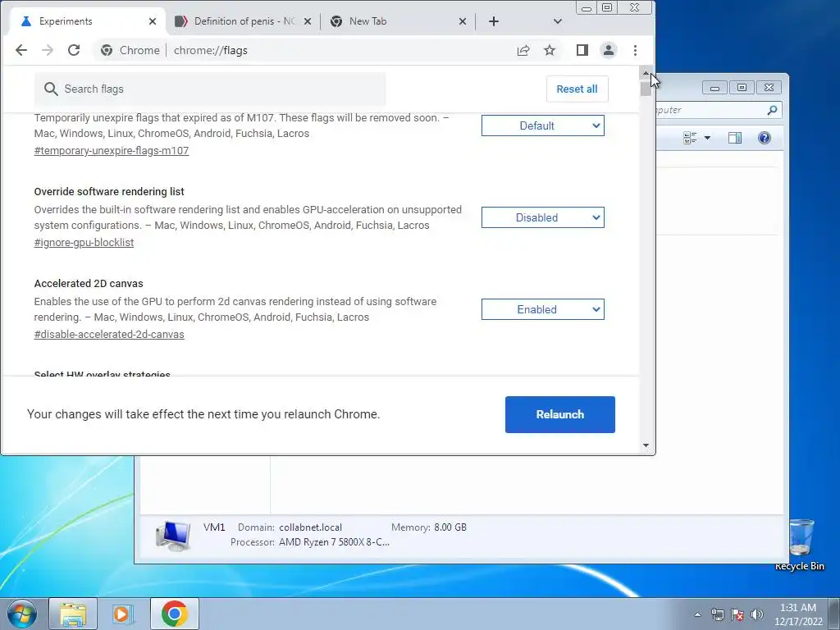Click the Override software rendering list heading
Screen dimensions: 840x630
109,192
